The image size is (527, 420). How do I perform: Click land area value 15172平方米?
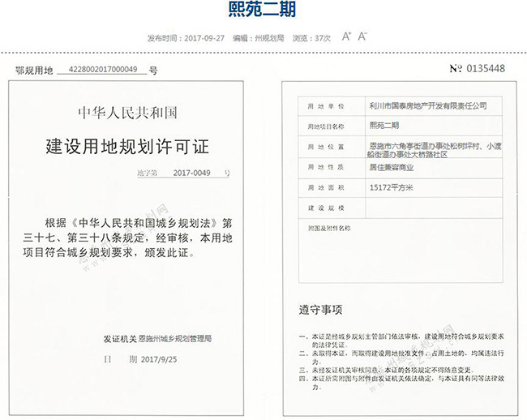[391, 187]
